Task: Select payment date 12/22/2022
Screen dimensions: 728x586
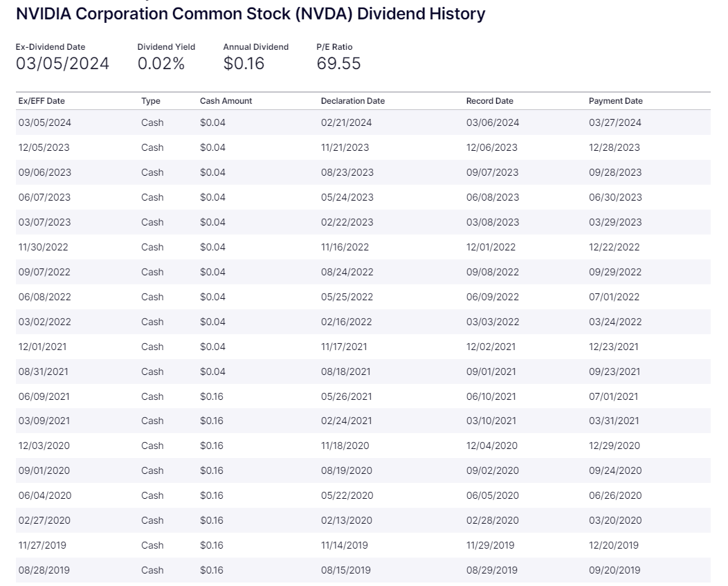Action: pos(615,247)
